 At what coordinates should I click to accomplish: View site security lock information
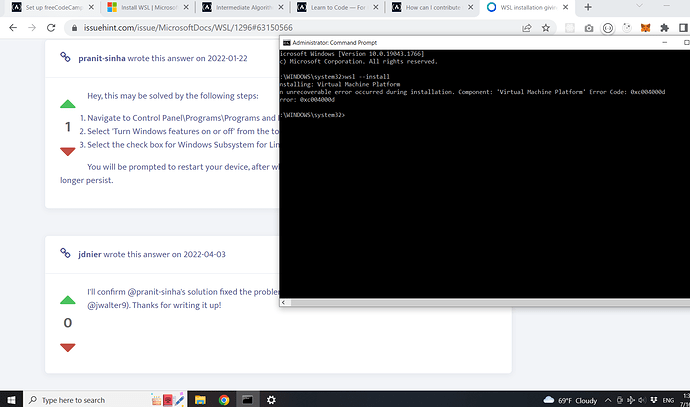[x=74, y=28]
